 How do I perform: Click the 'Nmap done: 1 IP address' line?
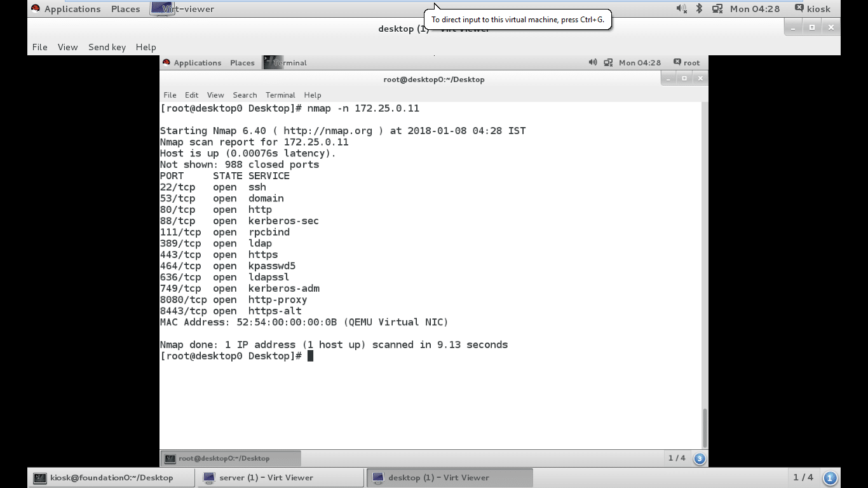pyautogui.click(x=334, y=345)
